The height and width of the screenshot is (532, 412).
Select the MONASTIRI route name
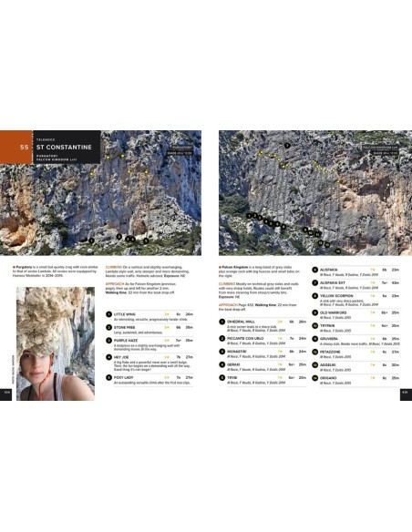(x=237, y=352)
